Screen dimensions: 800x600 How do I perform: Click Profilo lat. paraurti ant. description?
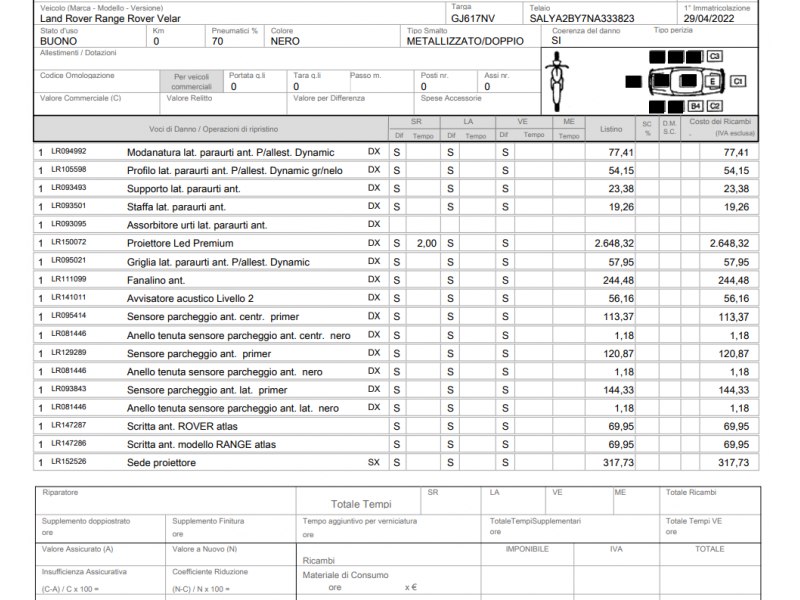[235, 170]
